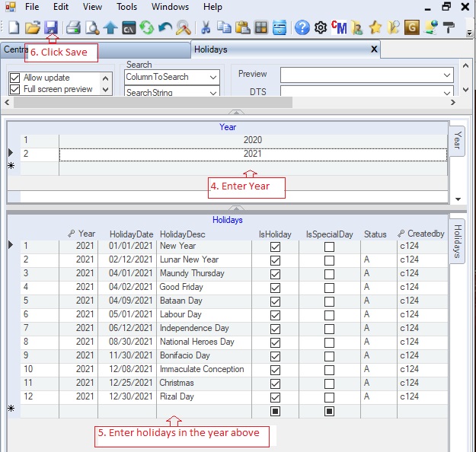476x452 pixels.
Task: Click the HolidayDesc column header
Action: point(183,234)
